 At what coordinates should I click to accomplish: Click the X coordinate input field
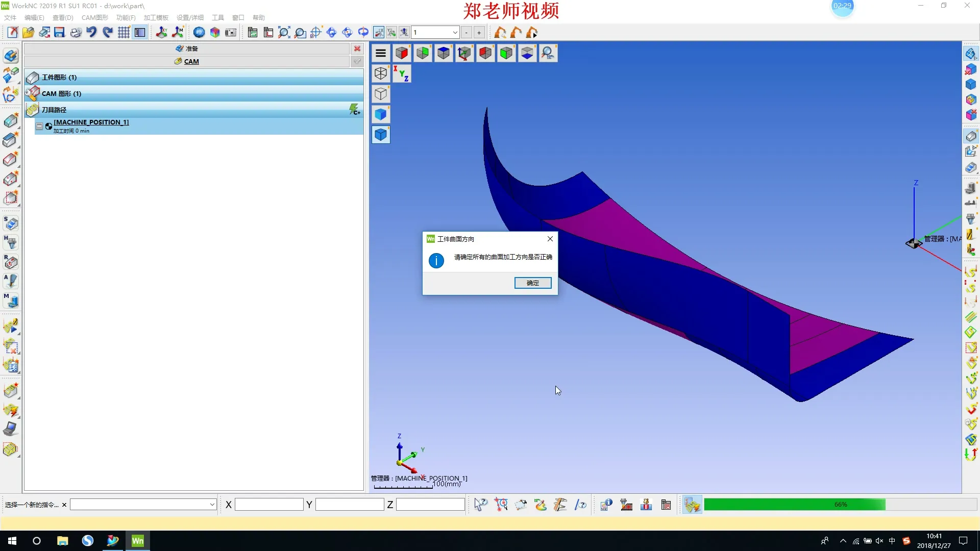point(269,505)
